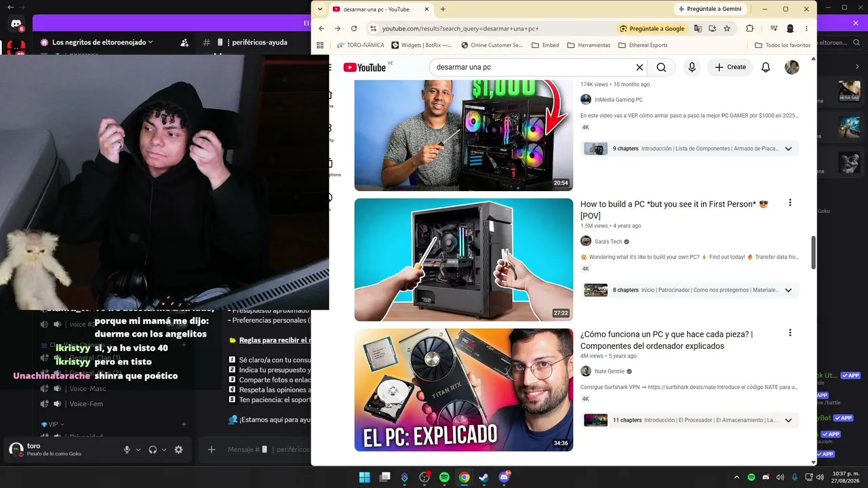Join the Voice-Masc voice channel

88,388
